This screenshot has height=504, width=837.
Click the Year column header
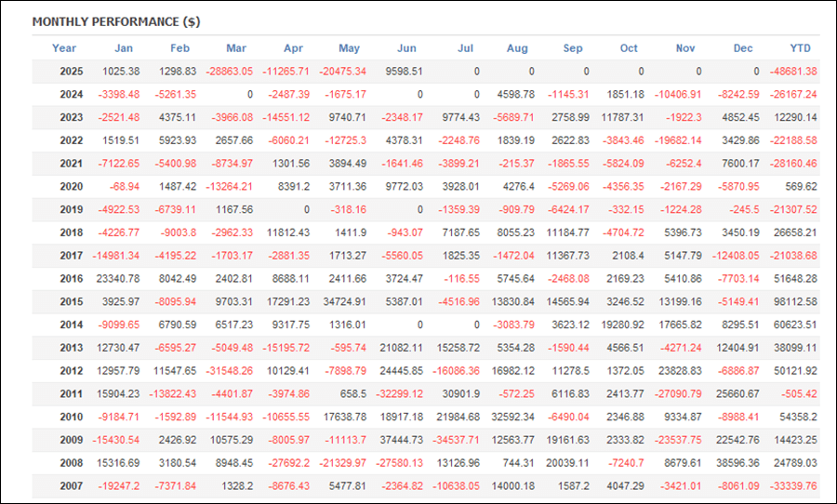[64, 48]
